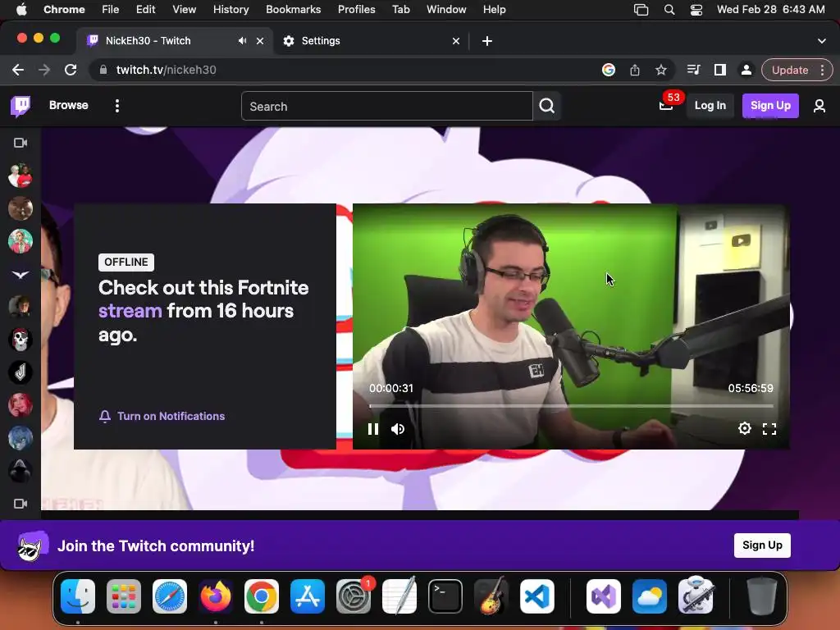
Task: Launch Firefox from the dock
Action: coord(216,596)
